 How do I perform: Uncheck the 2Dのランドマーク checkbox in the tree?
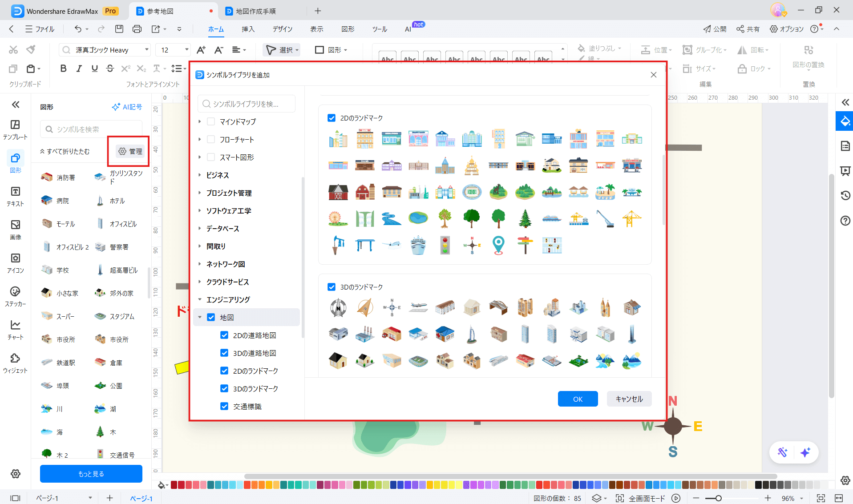pos(224,371)
